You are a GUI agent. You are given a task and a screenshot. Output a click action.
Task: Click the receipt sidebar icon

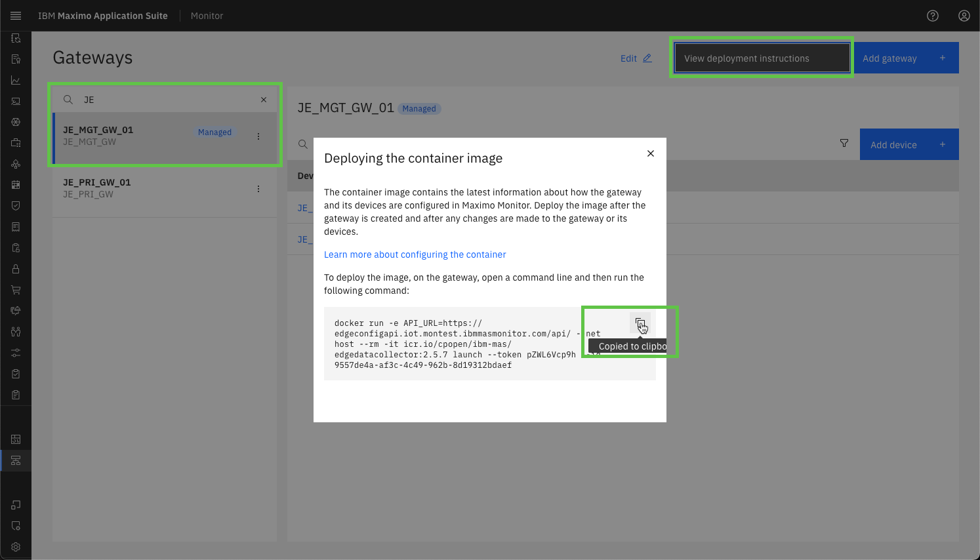(16, 227)
